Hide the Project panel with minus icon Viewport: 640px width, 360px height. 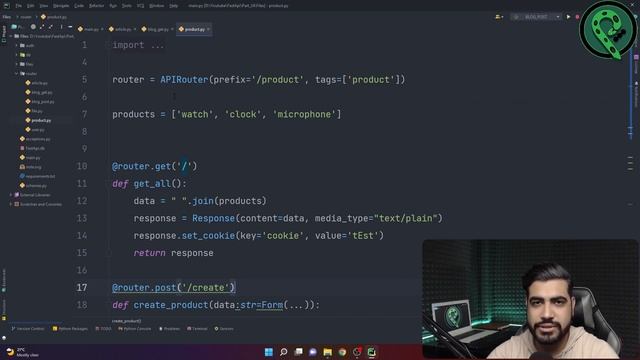[x=70, y=27]
